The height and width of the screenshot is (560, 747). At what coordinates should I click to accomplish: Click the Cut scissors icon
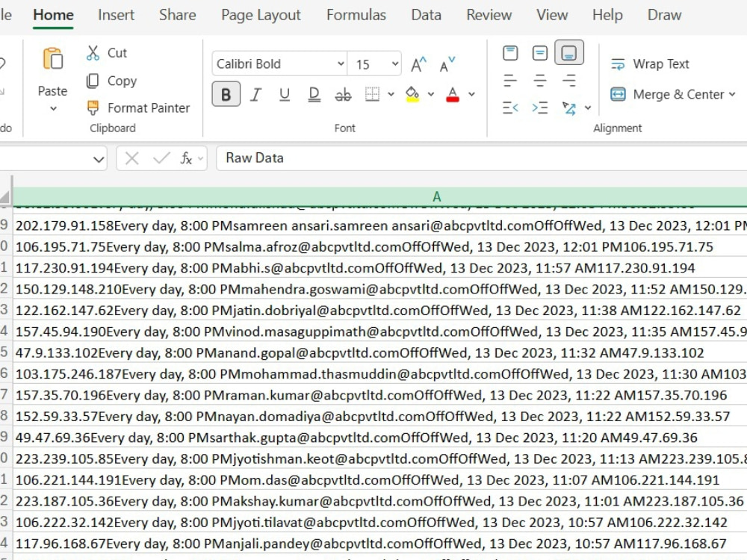[93, 53]
